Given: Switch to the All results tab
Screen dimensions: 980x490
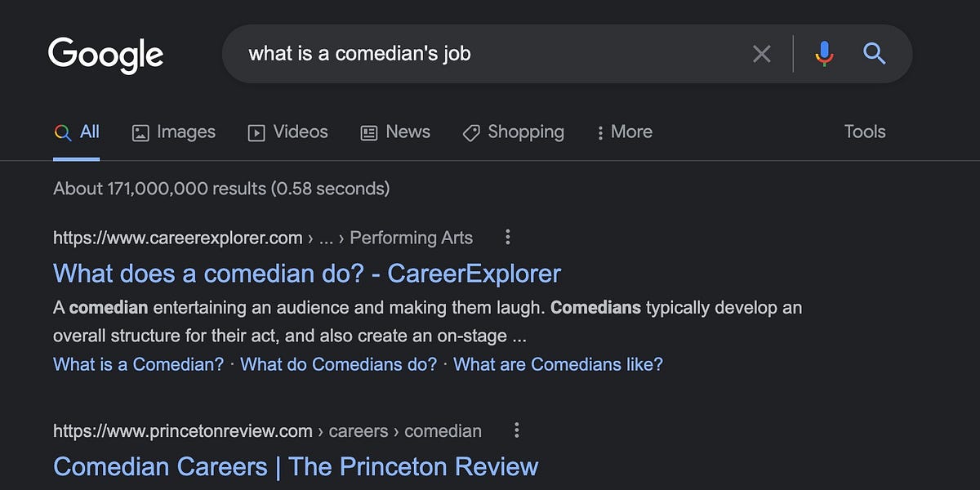Looking at the screenshot, I should tap(77, 131).
